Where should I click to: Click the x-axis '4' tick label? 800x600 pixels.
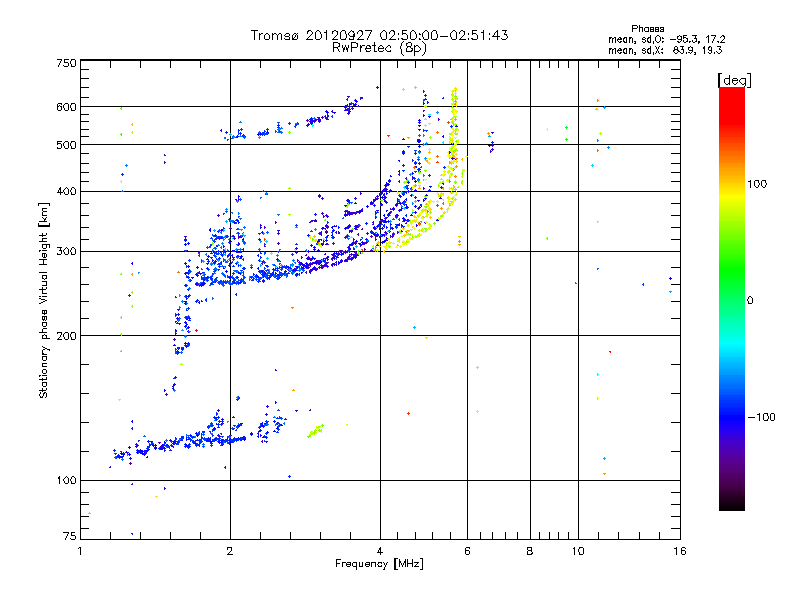coord(380,551)
